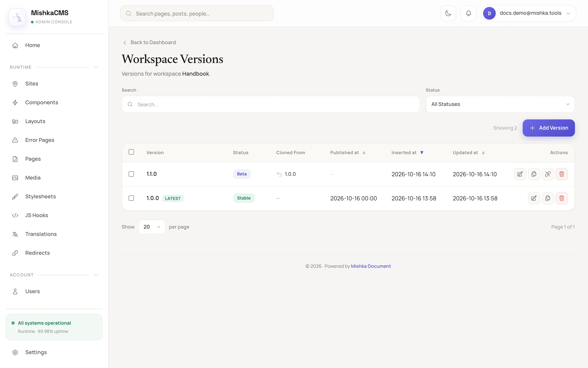The width and height of the screenshot is (588, 368).
Task: Click the Beta status badge
Action: click(242, 174)
